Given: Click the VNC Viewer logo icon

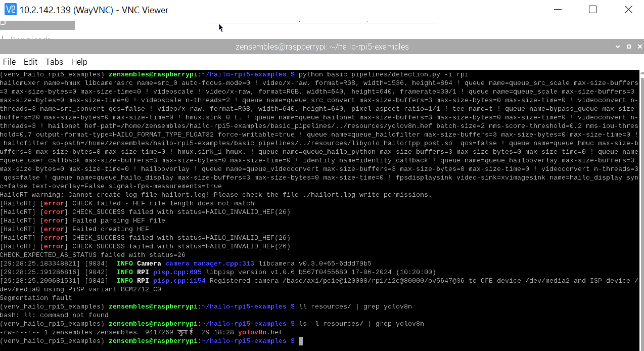Looking at the screenshot, I should click(x=10, y=10).
